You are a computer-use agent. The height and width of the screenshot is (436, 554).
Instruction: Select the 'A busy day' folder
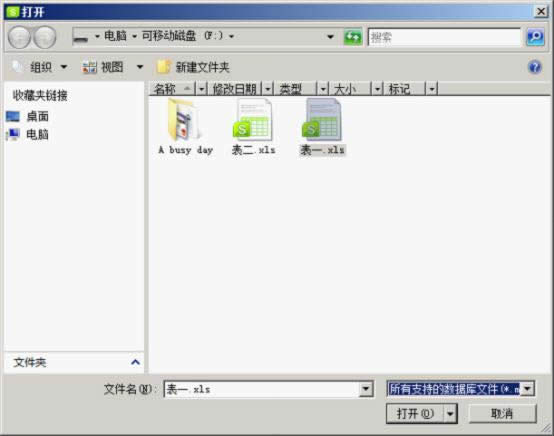185,127
